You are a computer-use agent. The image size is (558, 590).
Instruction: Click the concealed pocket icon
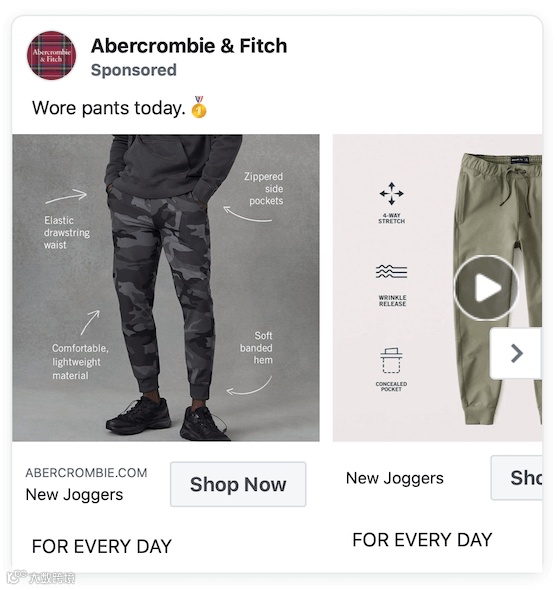point(391,360)
